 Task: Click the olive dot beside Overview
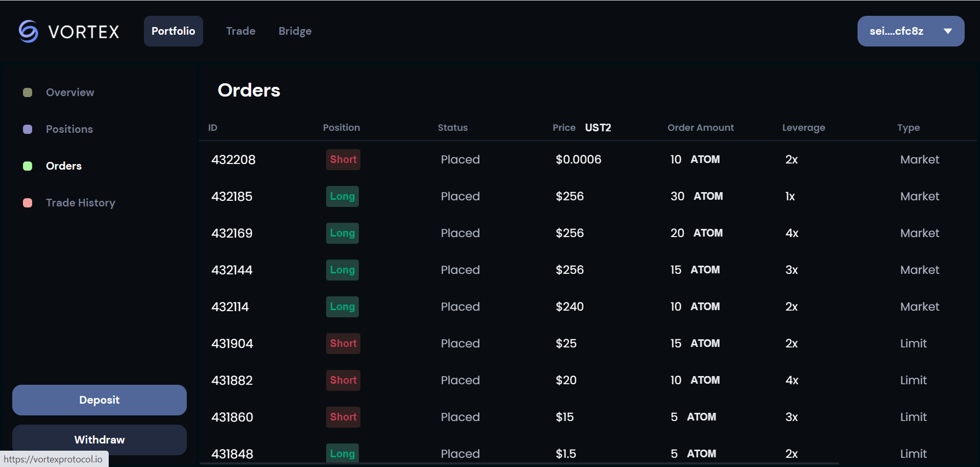[28, 92]
